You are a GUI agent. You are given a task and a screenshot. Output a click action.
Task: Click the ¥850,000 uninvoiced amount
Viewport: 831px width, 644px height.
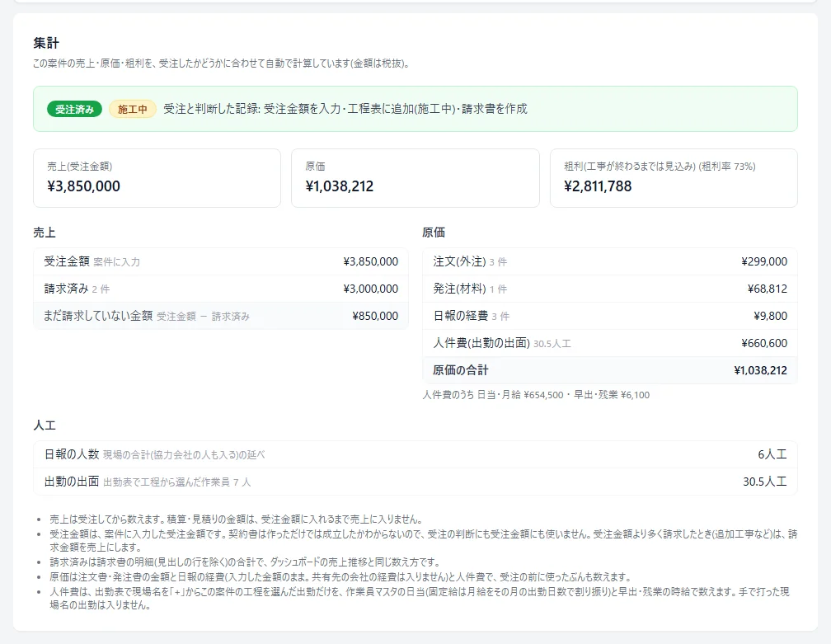tap(375, 316)
